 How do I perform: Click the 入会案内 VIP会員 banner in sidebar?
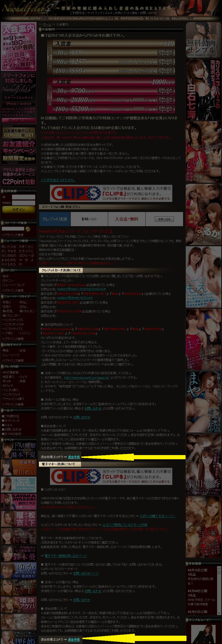(18, 47)
